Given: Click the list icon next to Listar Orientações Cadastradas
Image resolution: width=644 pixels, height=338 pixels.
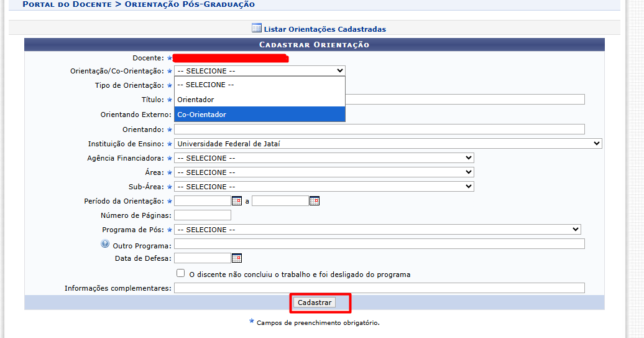Looking at the screenshot, I should pos(257,28).
